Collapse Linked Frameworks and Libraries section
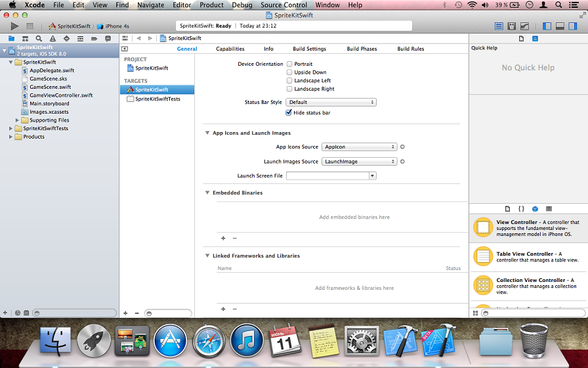Viewport: 588px width, 368px height. coord(207,256)
